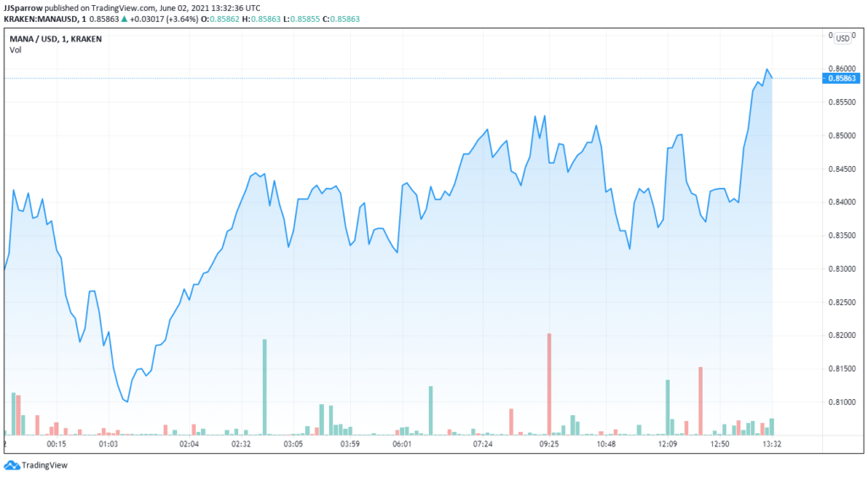
Task: Click the tall green volume bar near 02:32
Action: (264, 386)
